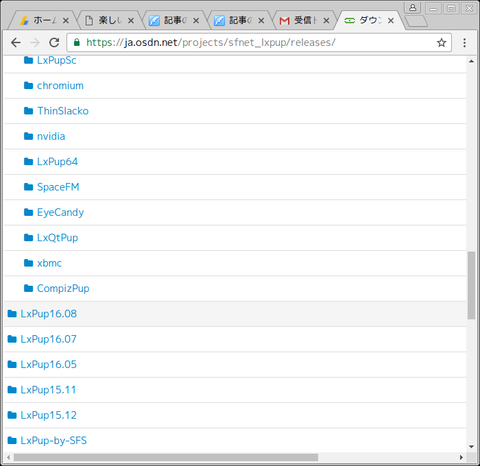The image size is (480, 466).
Task: Open a new tab
Action: coord(416,21)
